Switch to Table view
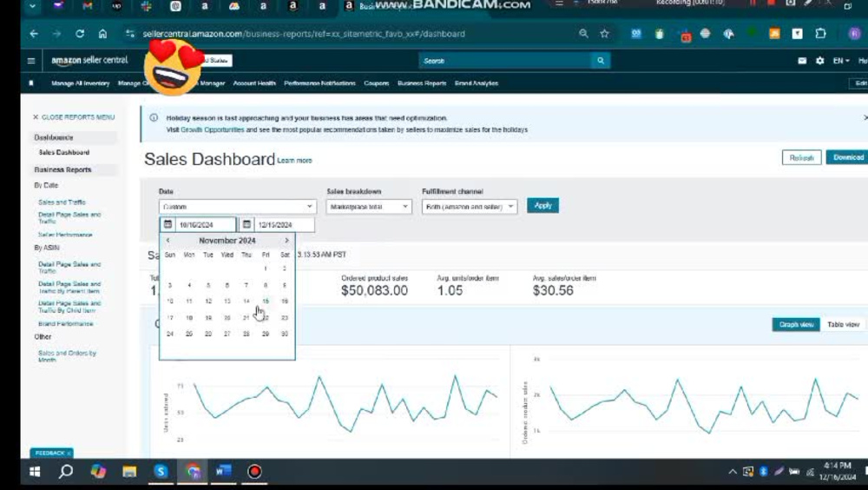Screen dimensions: 868x490 coord(843,324)
